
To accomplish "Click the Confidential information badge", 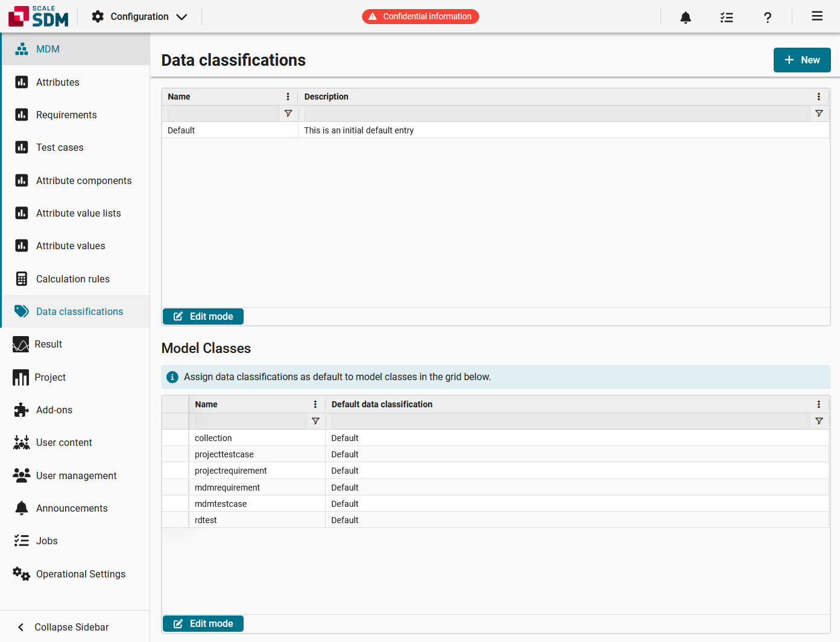I will tap(420, 16).
